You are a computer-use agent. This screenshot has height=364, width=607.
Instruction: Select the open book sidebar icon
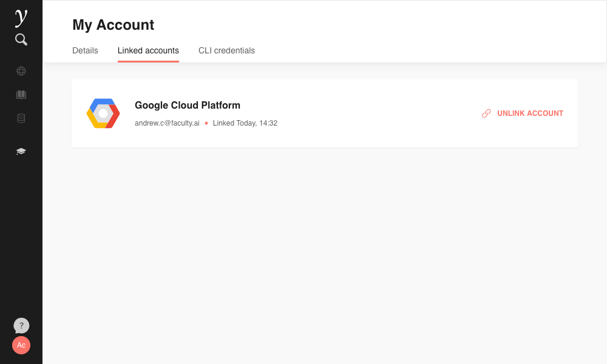[21, 95]
